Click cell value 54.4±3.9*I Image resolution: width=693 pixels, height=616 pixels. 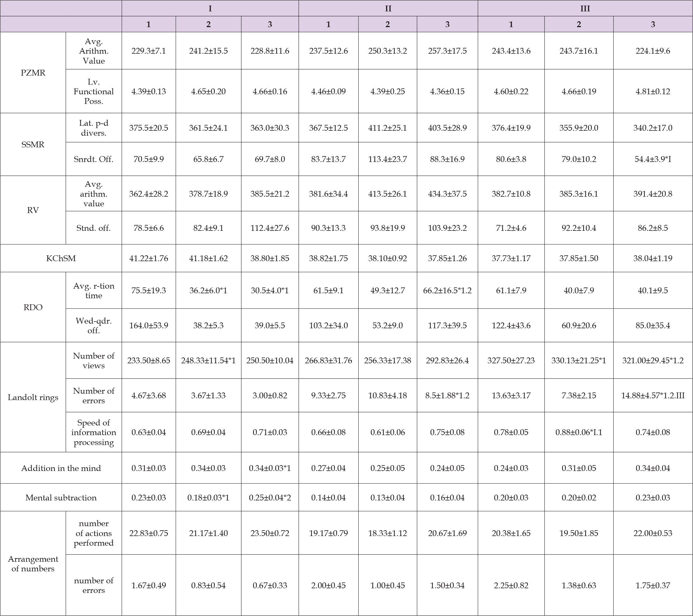(x=653, y=159)
